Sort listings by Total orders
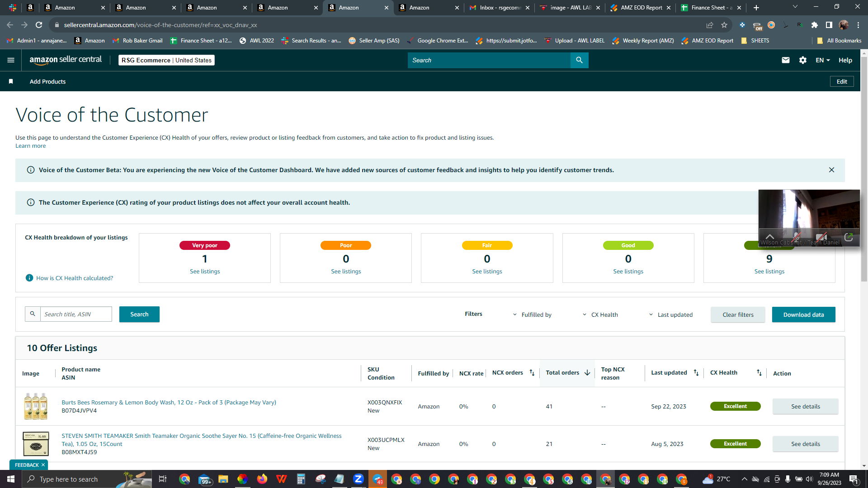 point(587,373)
